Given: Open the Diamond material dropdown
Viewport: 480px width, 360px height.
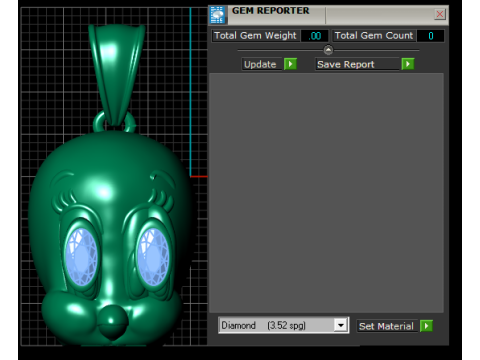Looking at the screenshot, I should pyautogui.click(x=341, y=325).
